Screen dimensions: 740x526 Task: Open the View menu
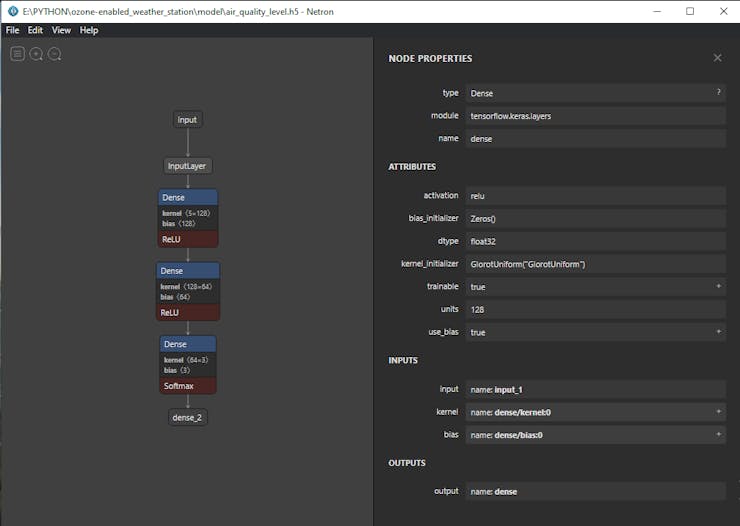(x=61, y=30)
